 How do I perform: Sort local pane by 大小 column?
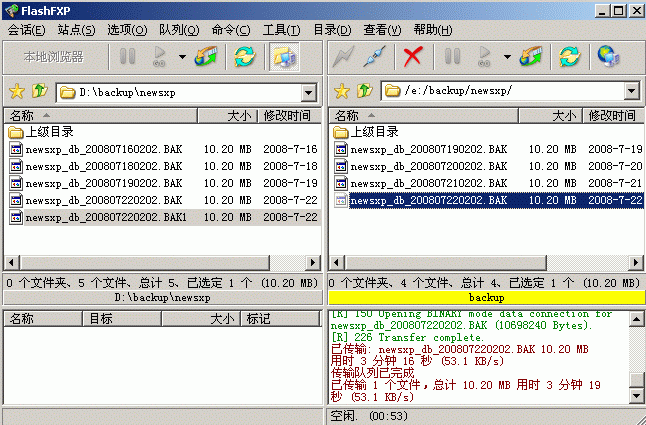(227, 116)
